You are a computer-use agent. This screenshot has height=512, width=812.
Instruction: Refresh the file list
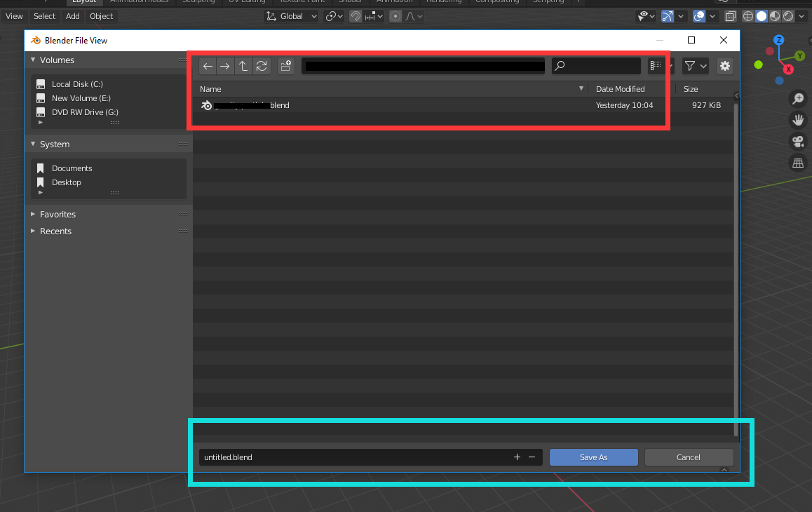tap(262, 66)
